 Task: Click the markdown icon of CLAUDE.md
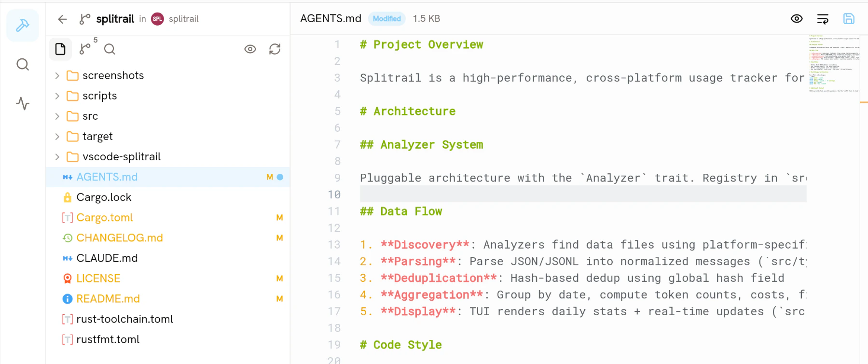(x=68, y=258)
